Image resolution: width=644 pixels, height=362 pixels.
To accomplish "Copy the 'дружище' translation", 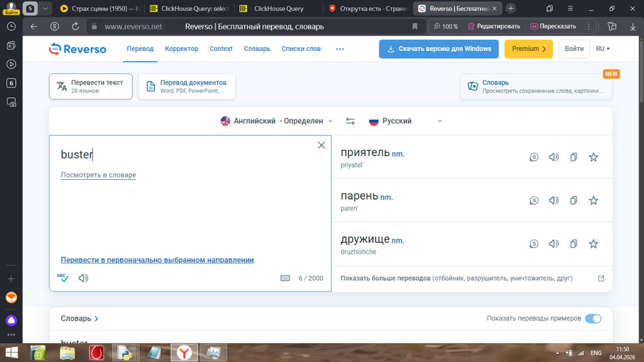I will 573,243.
